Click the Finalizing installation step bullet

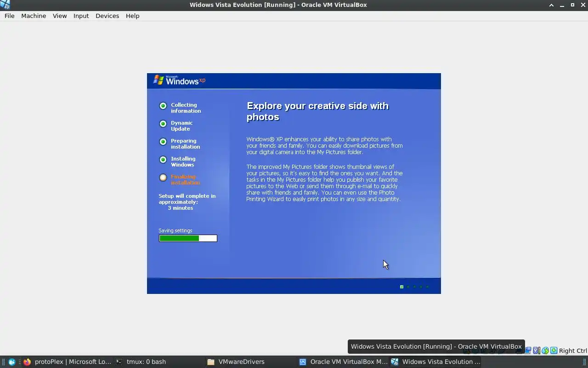coord(163,178)
